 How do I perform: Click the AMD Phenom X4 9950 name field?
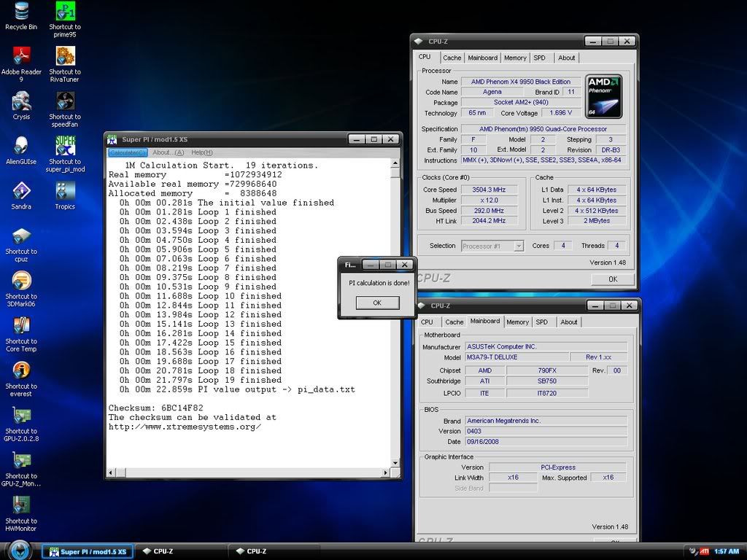pyautogui.click(x=521, y=82)
